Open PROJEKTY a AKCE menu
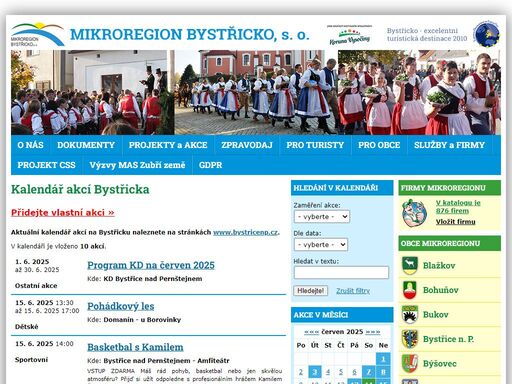This screenshot has height=384, width=512. click(x=168, y=145)
